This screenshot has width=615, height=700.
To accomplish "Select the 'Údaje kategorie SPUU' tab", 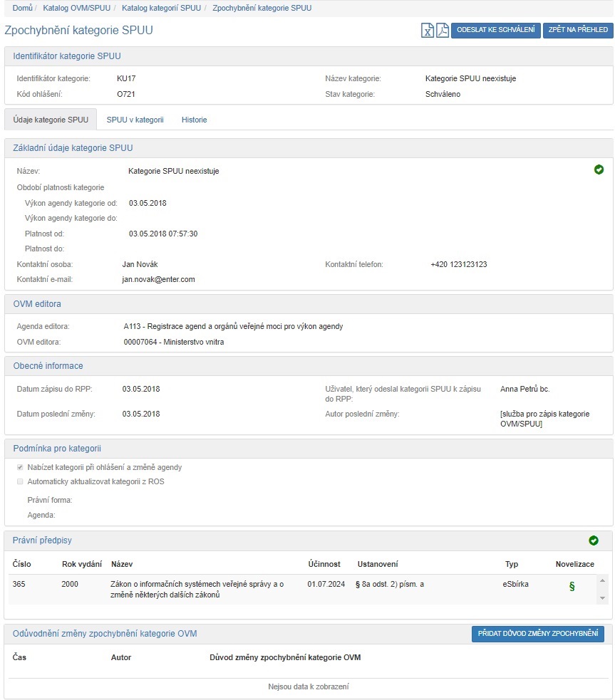I will 51,120.
